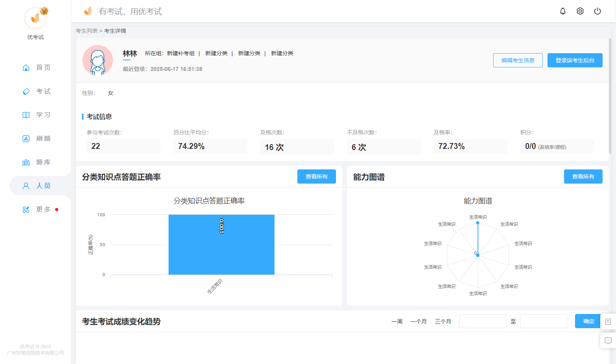
Task: Click the start date input field
Action: point(483,321)
